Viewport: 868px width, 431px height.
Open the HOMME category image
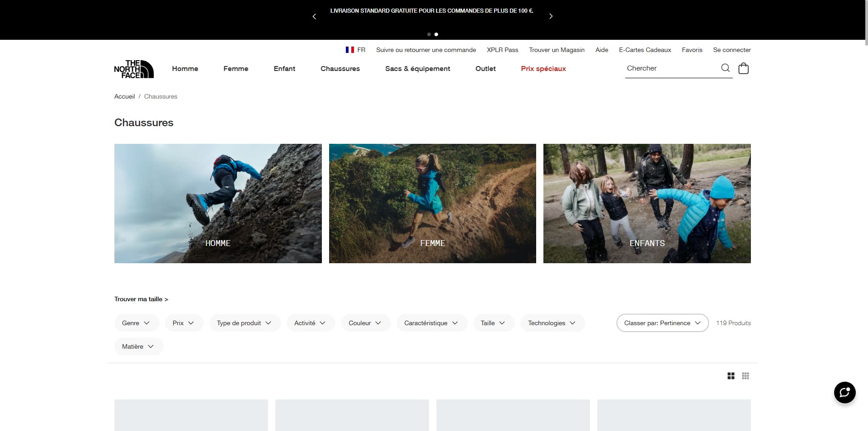click(x=218, y=204)
